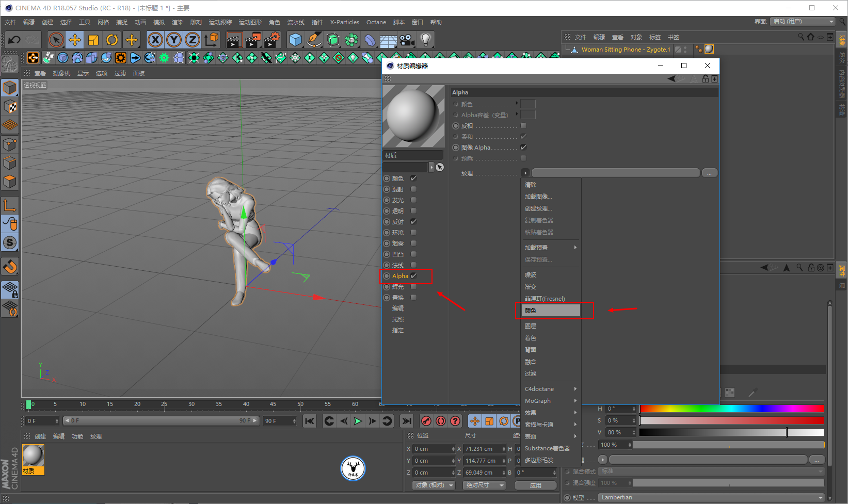848x504 pixels.
Task: Click the Undo arrow icon
Action: 14,40
